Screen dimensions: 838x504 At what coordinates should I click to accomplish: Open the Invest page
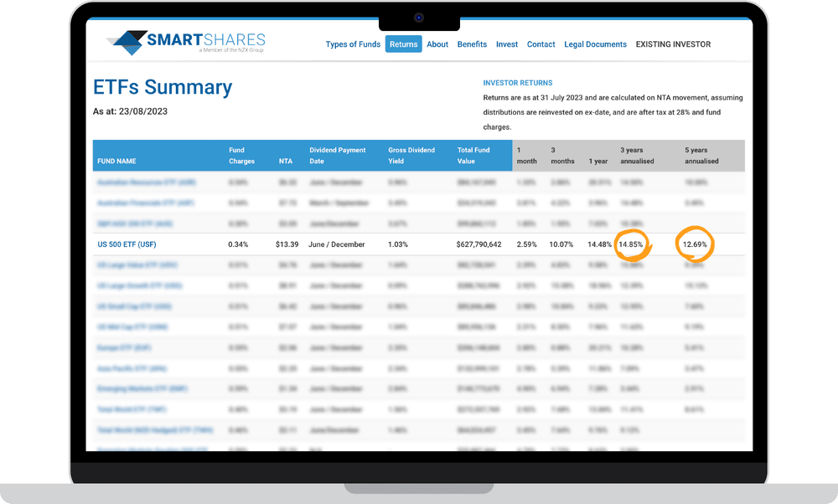[x=506, y=44]
